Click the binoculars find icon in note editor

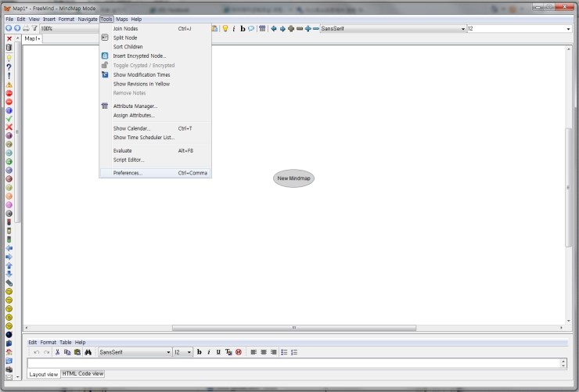coord(87,352)
